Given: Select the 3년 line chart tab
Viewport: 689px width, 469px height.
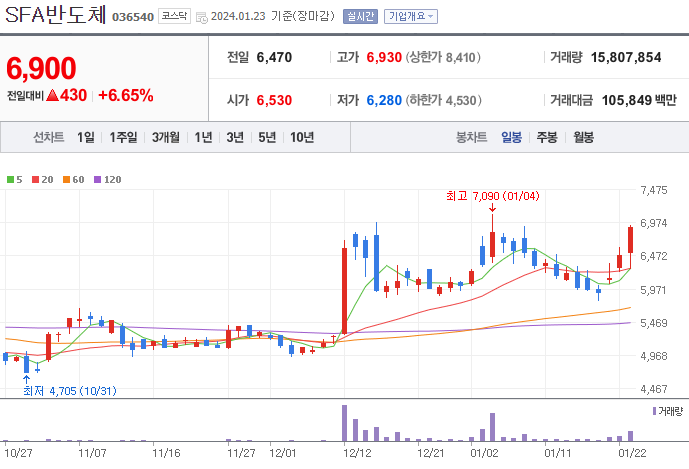Looking at the screenshot, I should pos(235,138).
